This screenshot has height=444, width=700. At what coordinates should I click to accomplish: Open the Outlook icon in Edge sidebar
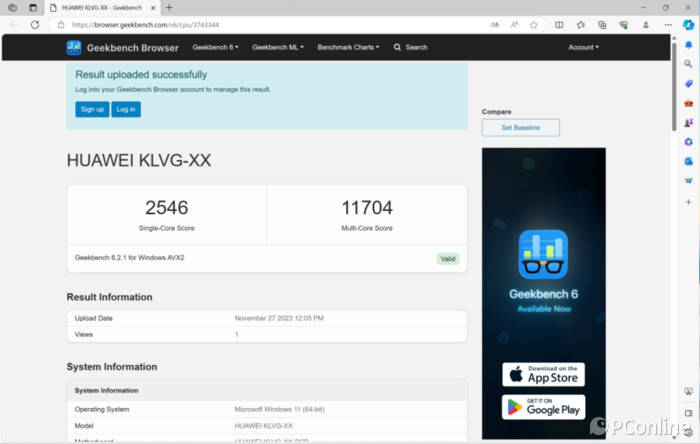688,161
